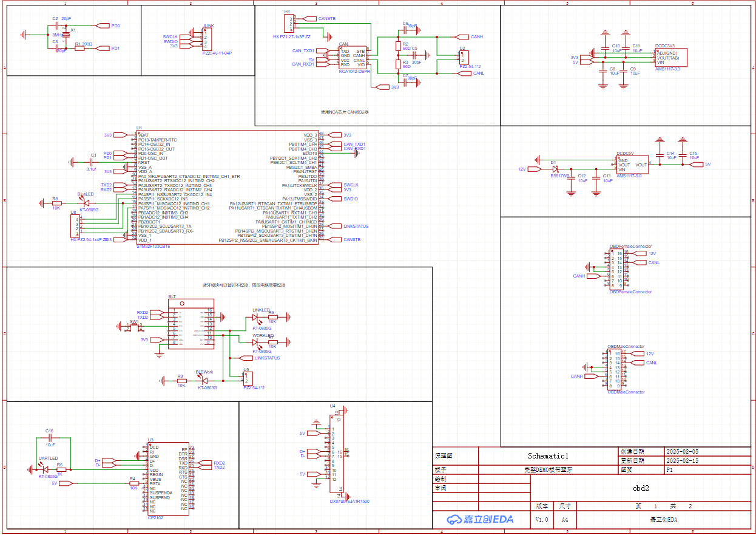Select the Schematic1 title block field

coord(547,455)
